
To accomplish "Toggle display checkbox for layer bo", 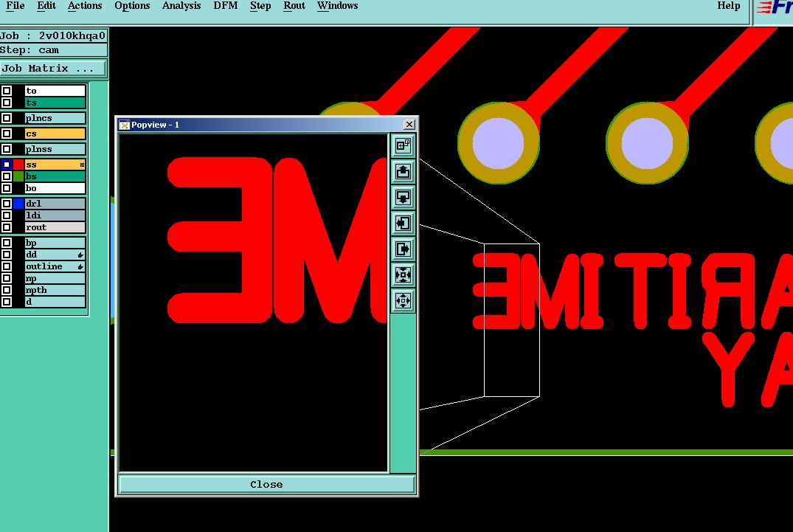I will click(7, 188).
